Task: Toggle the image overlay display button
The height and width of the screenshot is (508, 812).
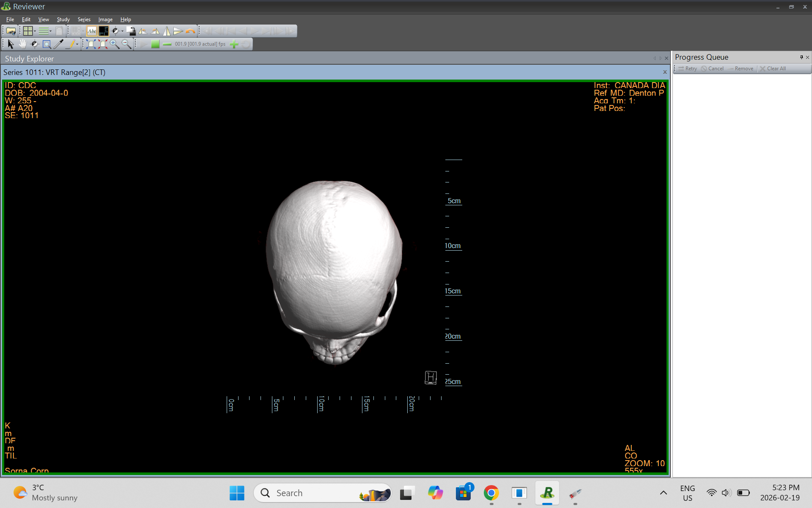Action: pos(103,31)
